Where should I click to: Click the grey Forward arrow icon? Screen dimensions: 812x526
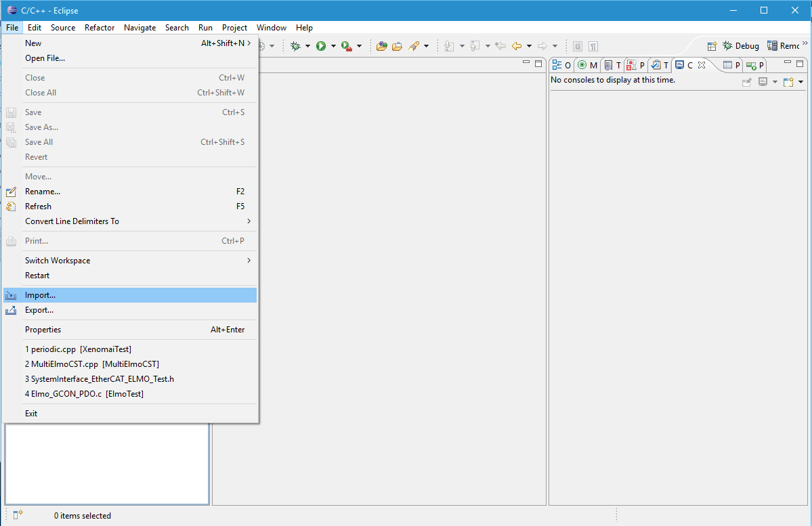coord(542,46)
